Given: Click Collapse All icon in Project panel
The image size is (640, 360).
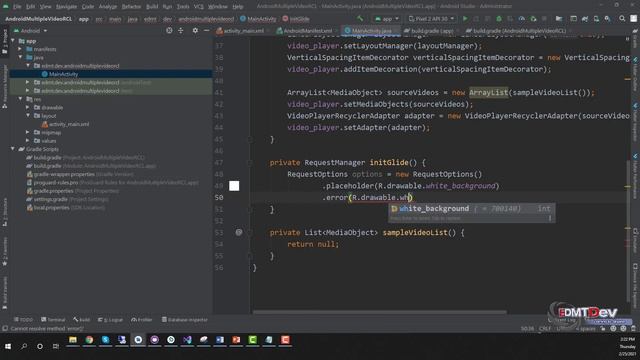Looking at the screenshot, I should coord(181,31).
